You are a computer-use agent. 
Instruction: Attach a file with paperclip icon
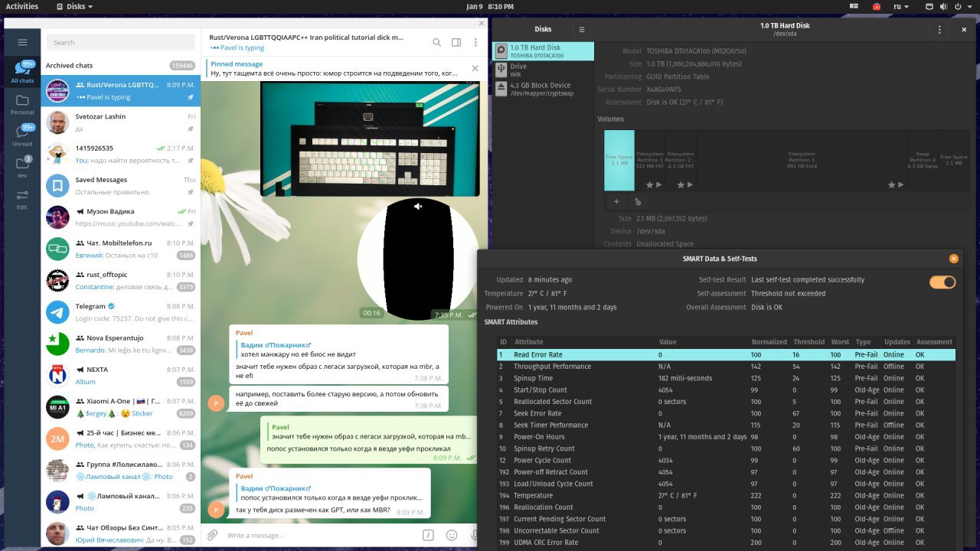212,535
